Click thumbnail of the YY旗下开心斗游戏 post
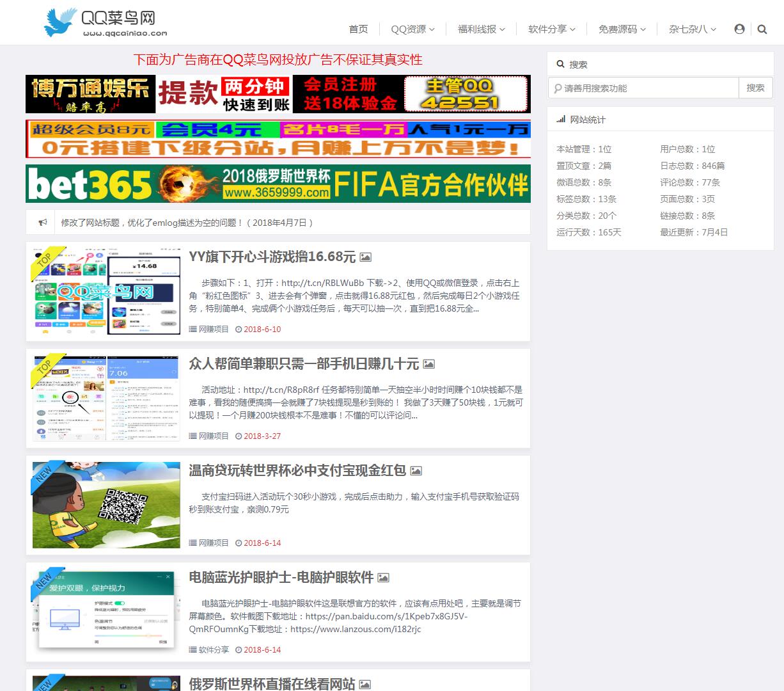The width and height of the screenshot is (784, 691). click(106, 291)
